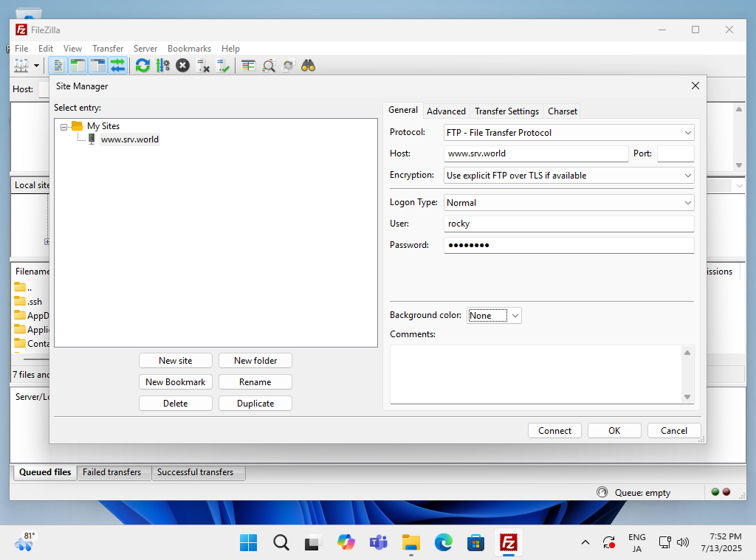
Task: Switch to the Transfer Settings tab
Action: (506, 111)
